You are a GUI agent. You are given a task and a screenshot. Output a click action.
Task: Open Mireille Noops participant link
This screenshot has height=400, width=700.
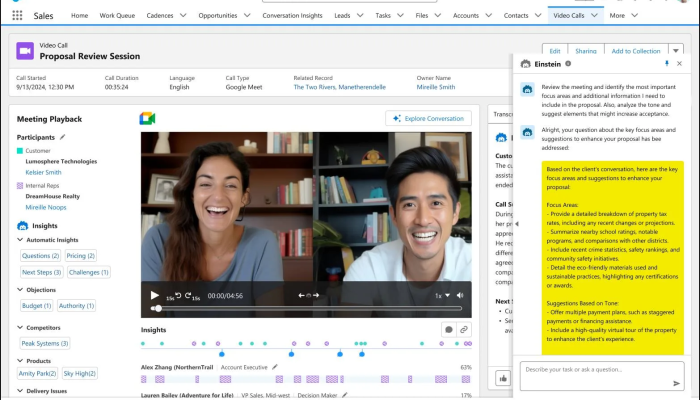[x=46, y=207]
